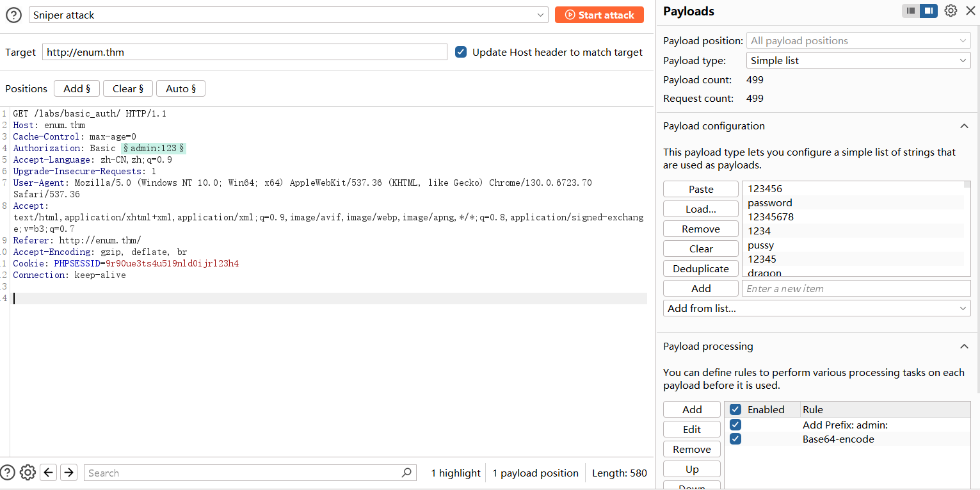Open the attack type help icon
Image resolution: width=980 pixels, height=490 pixels.
click(x=13, y=15)
